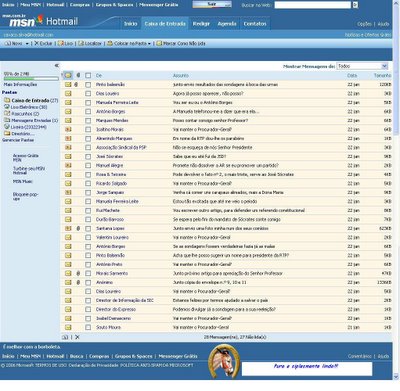400x391 pixels.
Task: Click the move-to-folder icon below the message list
Action: [65, 337]
